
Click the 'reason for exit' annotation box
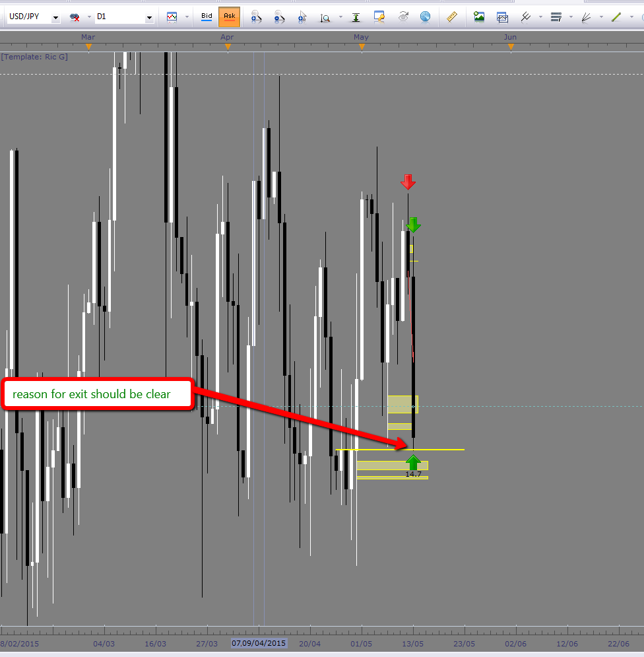click(x=99, y=394)
